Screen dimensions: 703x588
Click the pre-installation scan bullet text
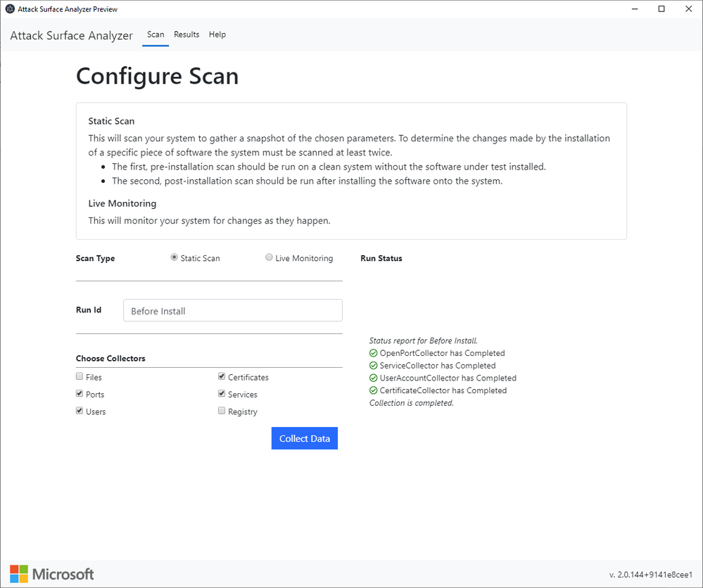click(329, 167)
